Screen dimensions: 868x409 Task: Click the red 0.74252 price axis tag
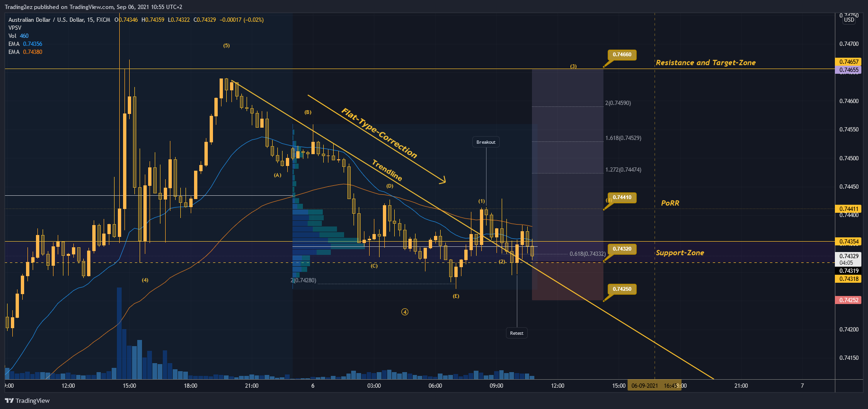click(849, 300)
